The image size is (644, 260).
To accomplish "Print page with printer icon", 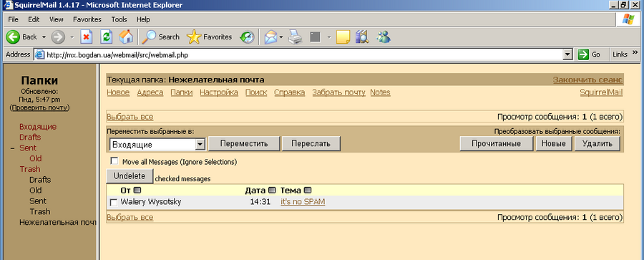I will click(x=295, y=37).
